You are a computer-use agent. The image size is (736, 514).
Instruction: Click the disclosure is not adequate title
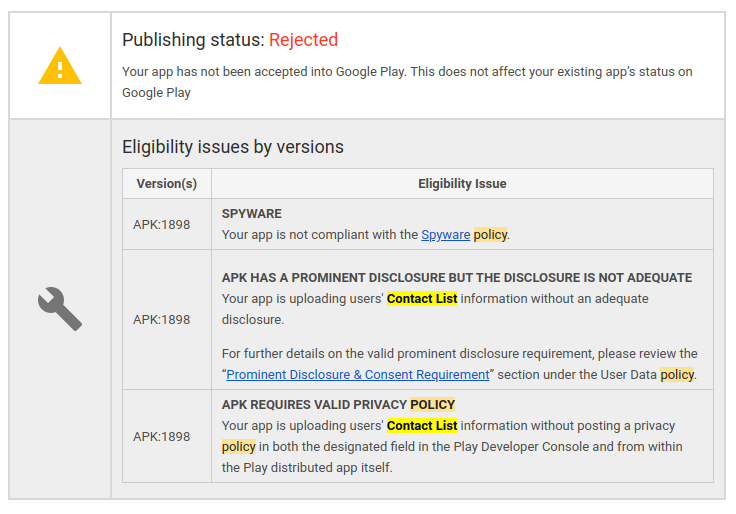pos(456,278)
